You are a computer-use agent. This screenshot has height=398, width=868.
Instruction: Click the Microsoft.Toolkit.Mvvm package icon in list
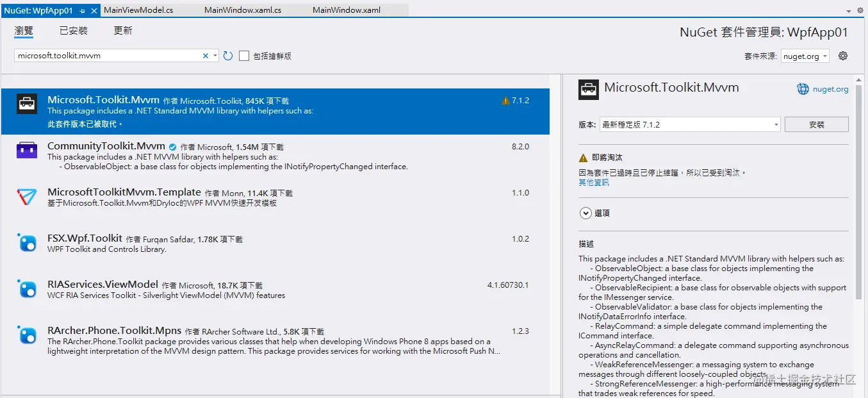pos(27,103)
